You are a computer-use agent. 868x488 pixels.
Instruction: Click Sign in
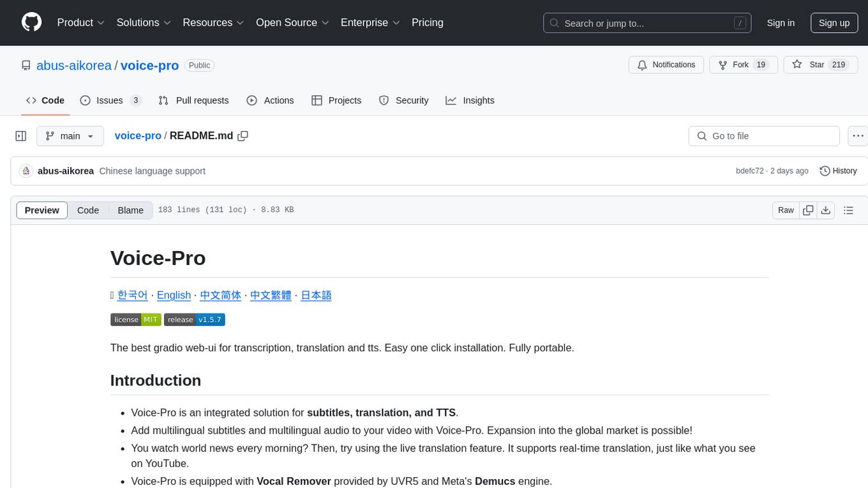(781, 23)
